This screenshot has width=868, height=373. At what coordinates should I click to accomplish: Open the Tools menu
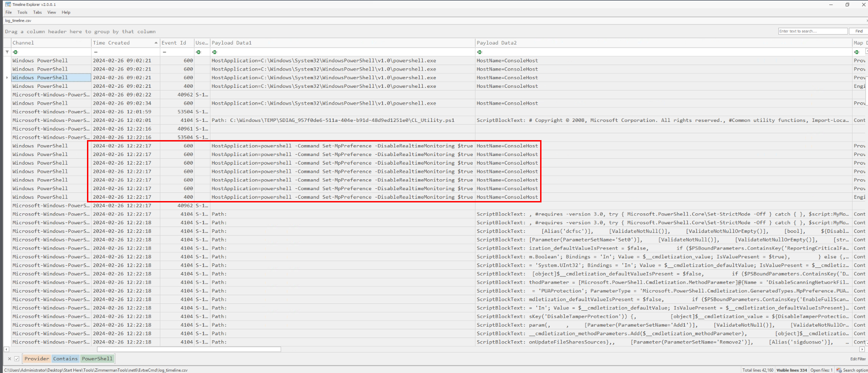[22, 12]
